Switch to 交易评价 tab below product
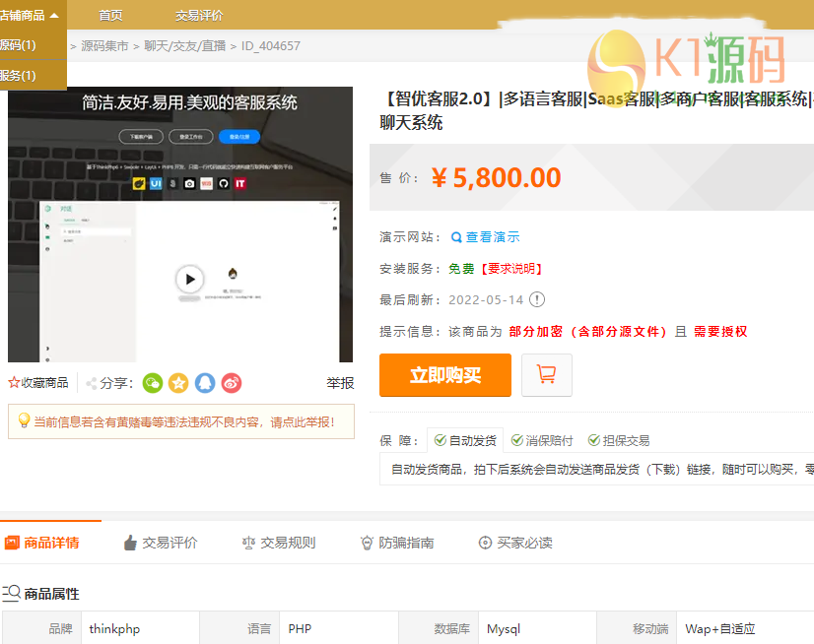 (161, 543)
